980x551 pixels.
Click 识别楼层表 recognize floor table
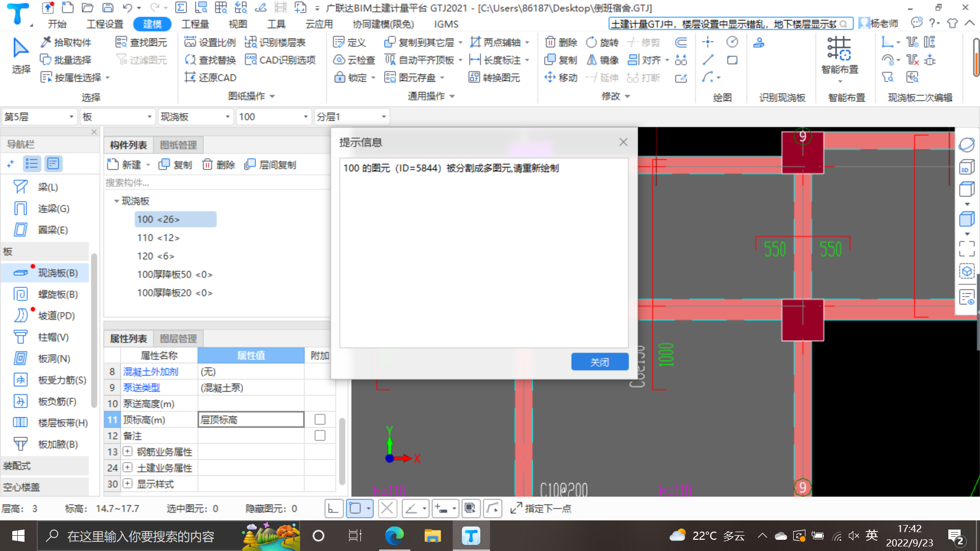point(275,42)
